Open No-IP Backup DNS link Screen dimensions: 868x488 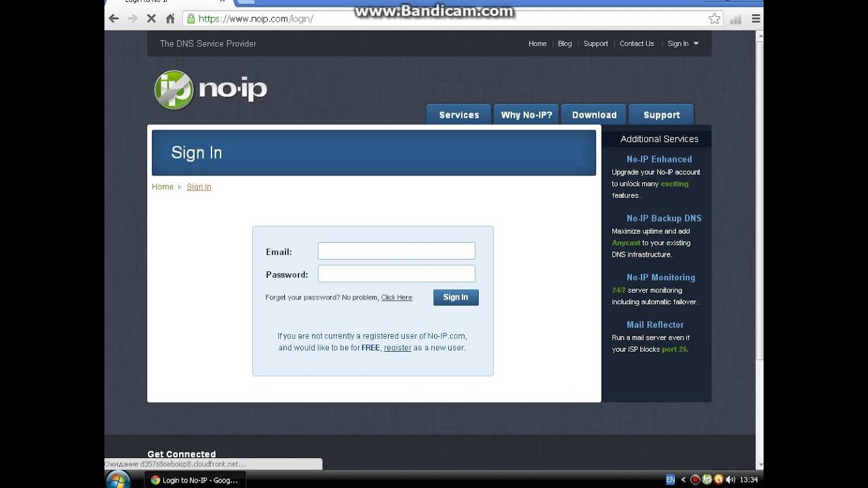point(664,218)
